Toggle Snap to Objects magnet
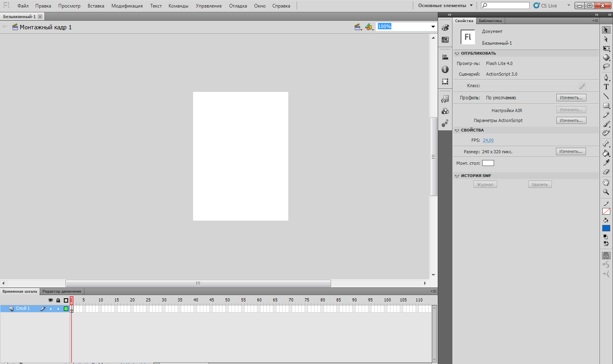613x364 pixels. click(x=606, y=255)
